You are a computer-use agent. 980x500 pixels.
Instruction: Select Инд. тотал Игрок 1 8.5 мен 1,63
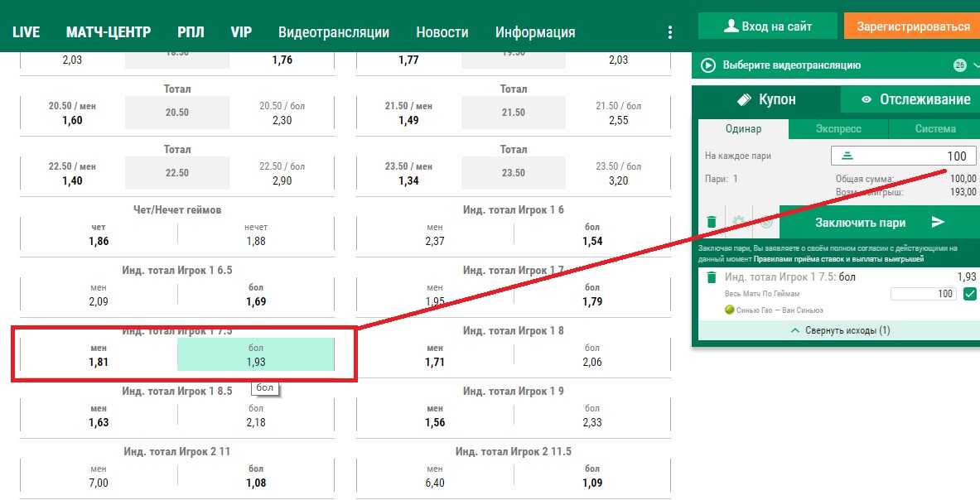click(99, 416)
